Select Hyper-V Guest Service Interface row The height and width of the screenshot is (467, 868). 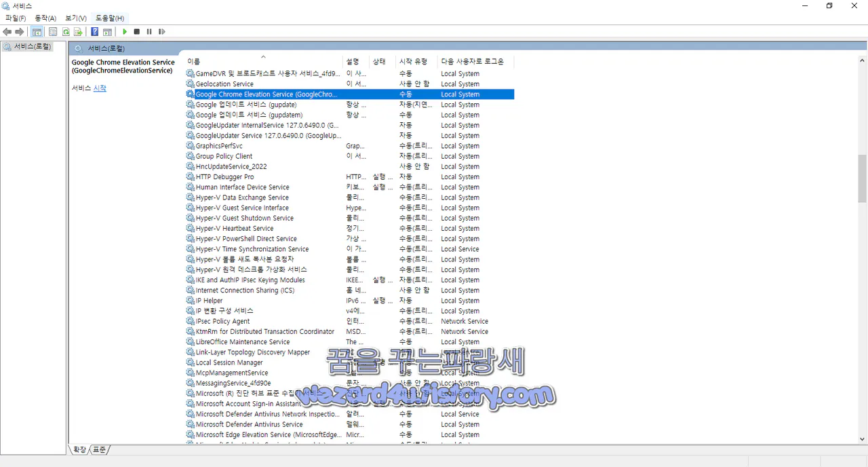[349, 208]
